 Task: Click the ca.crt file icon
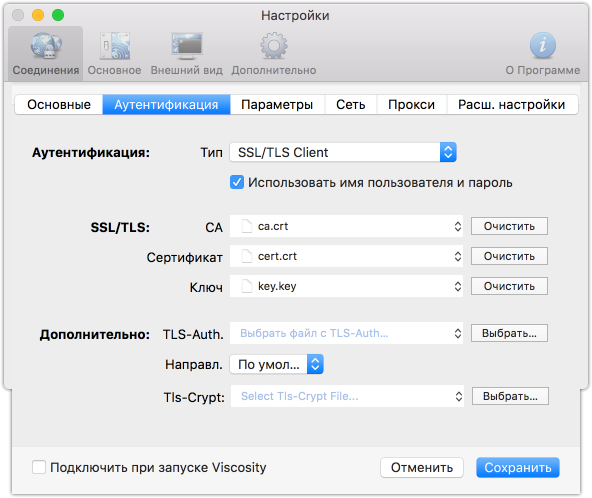(247, 226)
